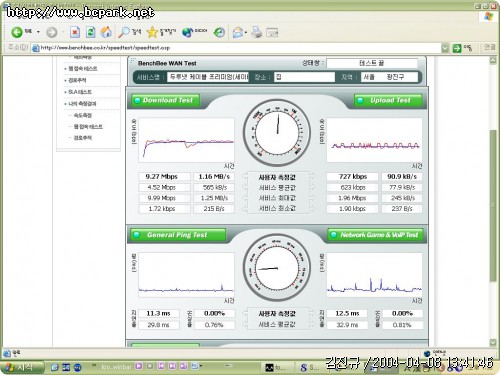The image size is (500, 375).
Task: Open the Home page icon
Action: point(106,32)
